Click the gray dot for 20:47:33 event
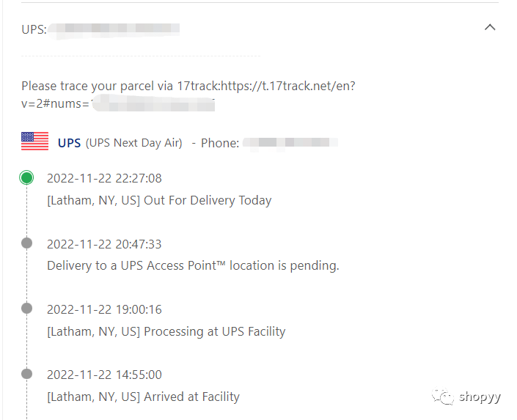Screen dimensions: 517x420 26,243
